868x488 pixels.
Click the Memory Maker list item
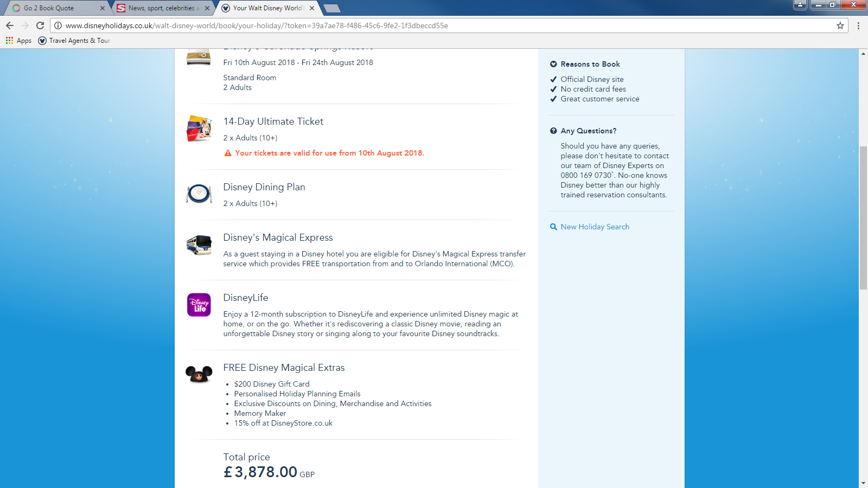pyautogui.click(x=260, y=413)
